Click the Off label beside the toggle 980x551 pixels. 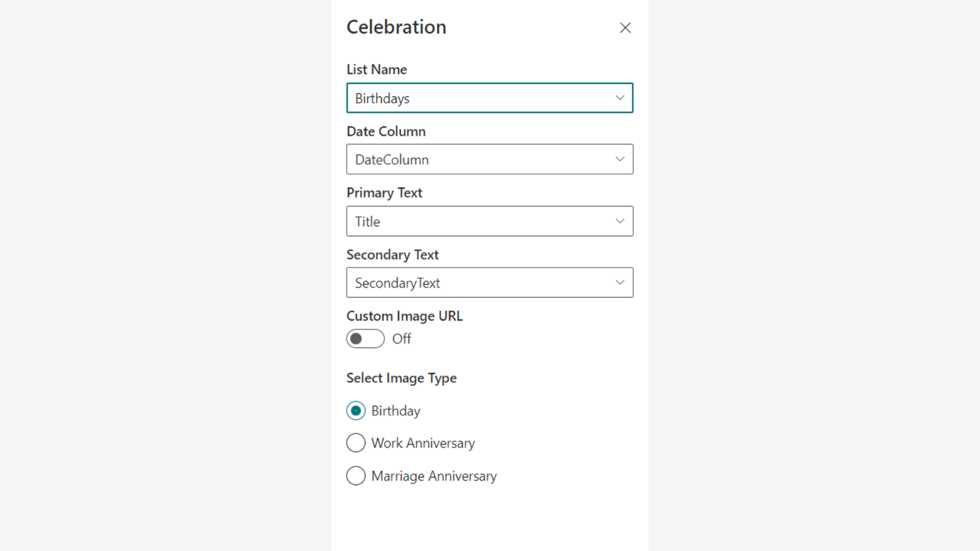click(402, 339)
